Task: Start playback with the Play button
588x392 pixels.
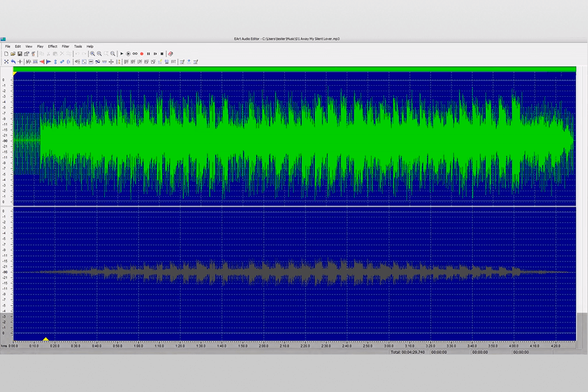Action: (x=121, y=54)
